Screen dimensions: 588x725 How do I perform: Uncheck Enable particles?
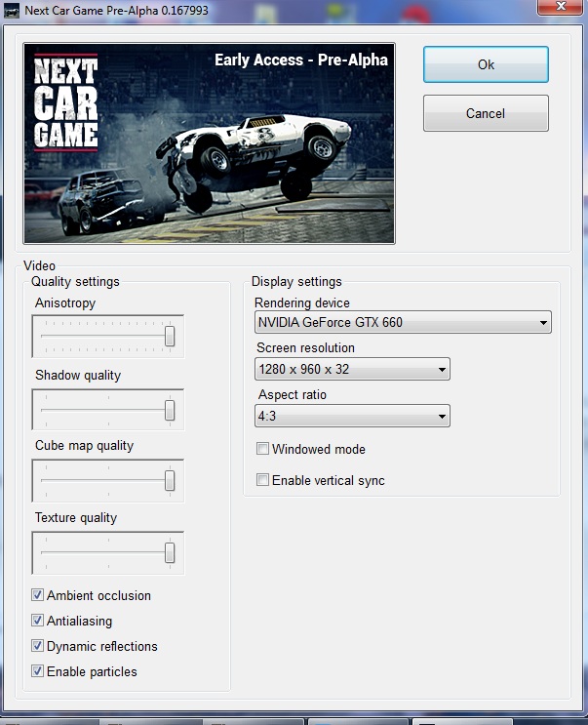tap(37, 671)
